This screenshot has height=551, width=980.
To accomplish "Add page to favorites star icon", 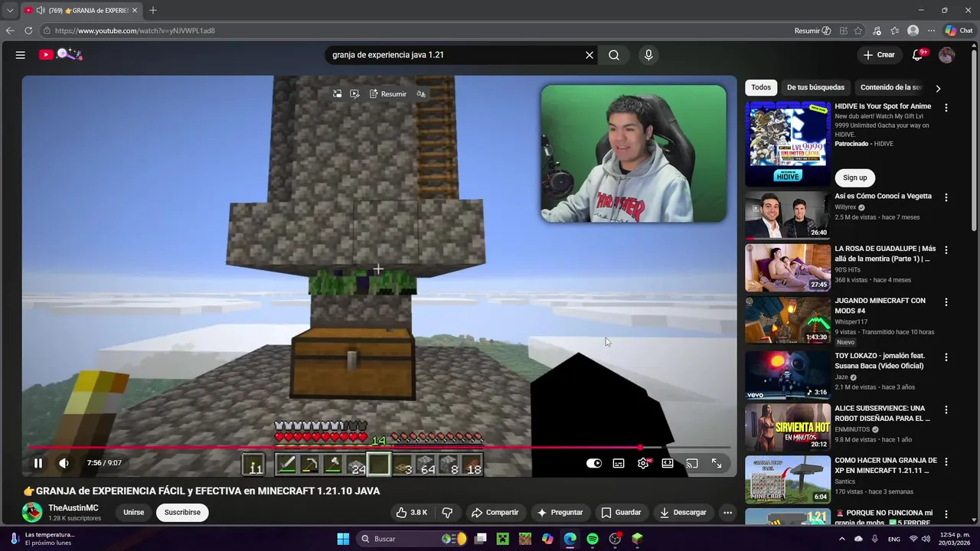I will [x=858, y=31].
